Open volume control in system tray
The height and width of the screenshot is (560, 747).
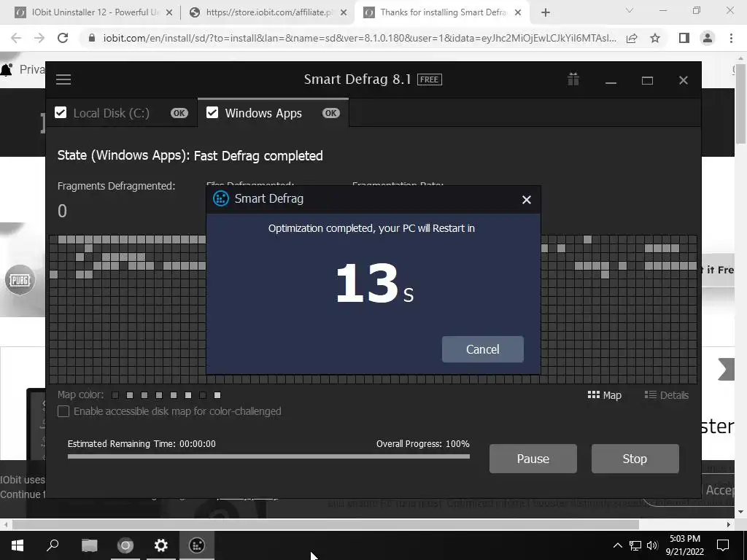(652, 545)
